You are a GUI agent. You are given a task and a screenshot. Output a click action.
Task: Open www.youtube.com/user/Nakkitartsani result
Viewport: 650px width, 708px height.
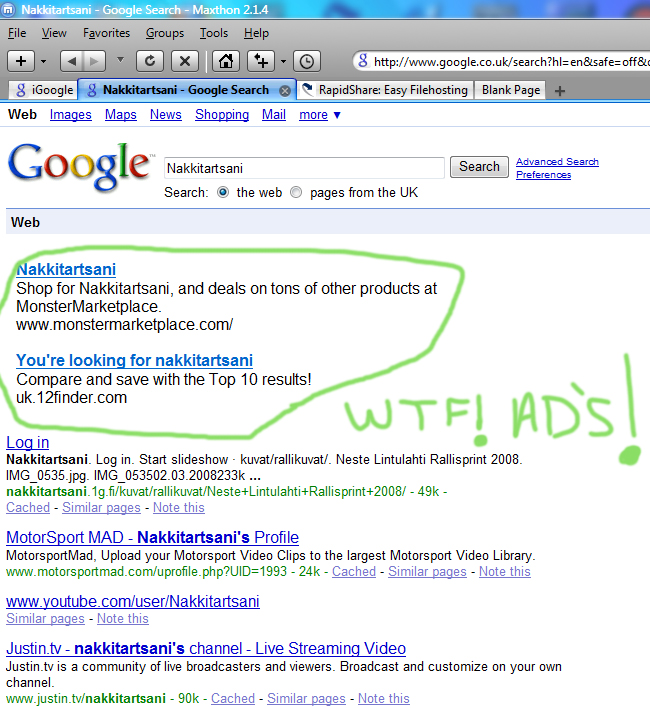133,601
